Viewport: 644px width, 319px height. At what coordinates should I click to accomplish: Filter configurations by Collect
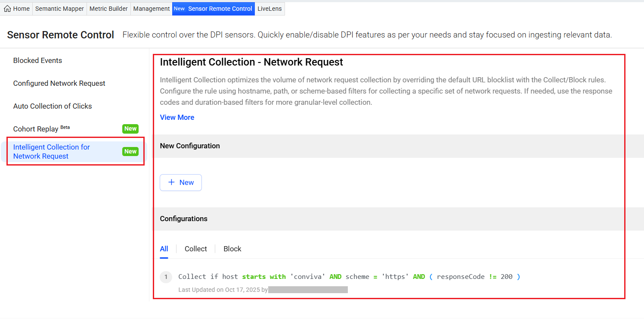pos(195,249)
